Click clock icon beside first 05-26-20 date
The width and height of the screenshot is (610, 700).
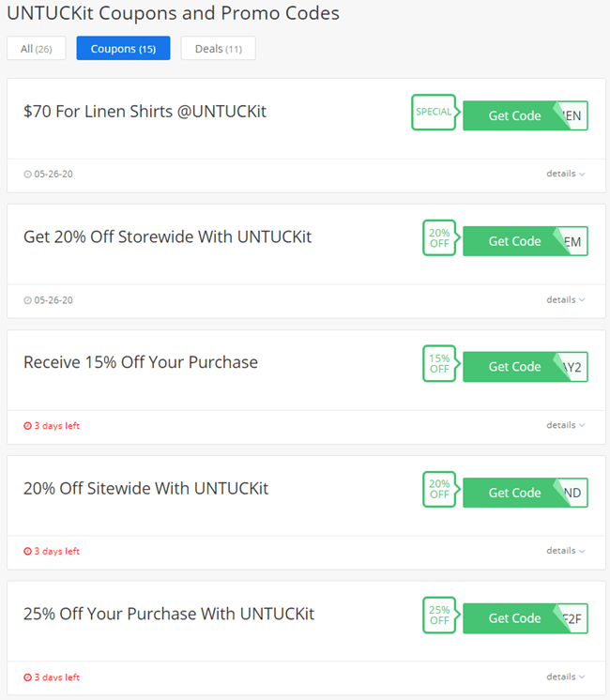pyautogui.click(x=28, y=175)
